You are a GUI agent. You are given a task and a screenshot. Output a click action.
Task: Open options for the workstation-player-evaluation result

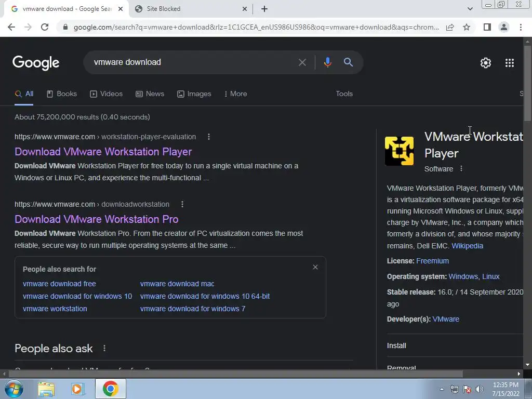coord(209,137)
